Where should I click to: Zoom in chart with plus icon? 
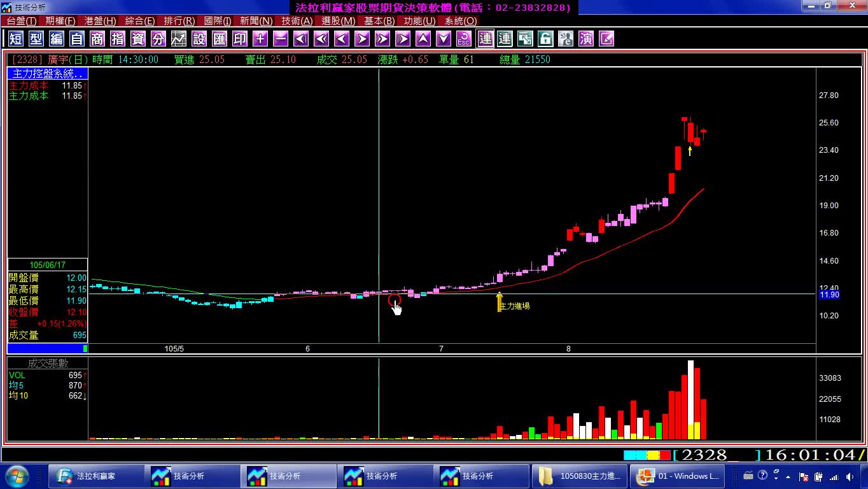pos(260,39)
